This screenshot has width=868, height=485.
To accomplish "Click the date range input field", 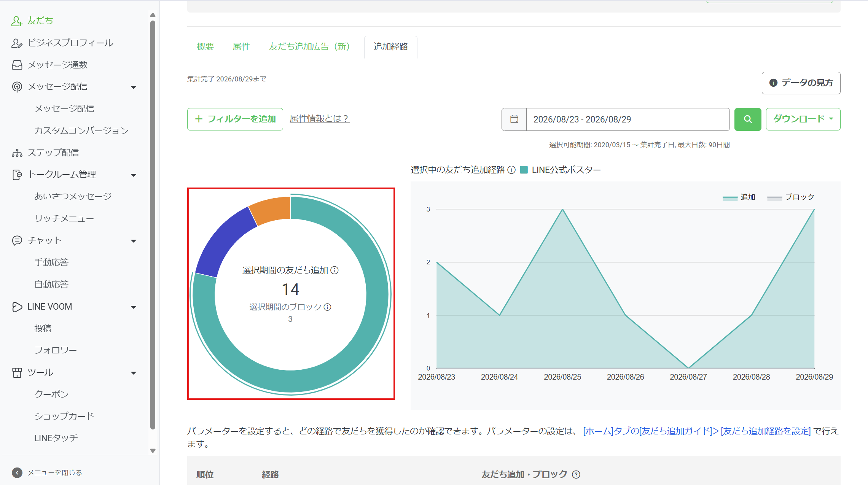I will coord(628,119).
